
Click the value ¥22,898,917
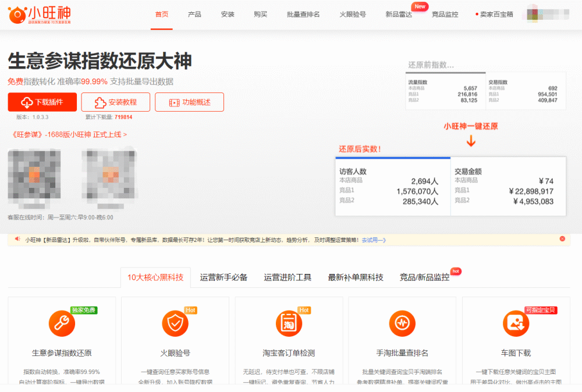(531, 191)
